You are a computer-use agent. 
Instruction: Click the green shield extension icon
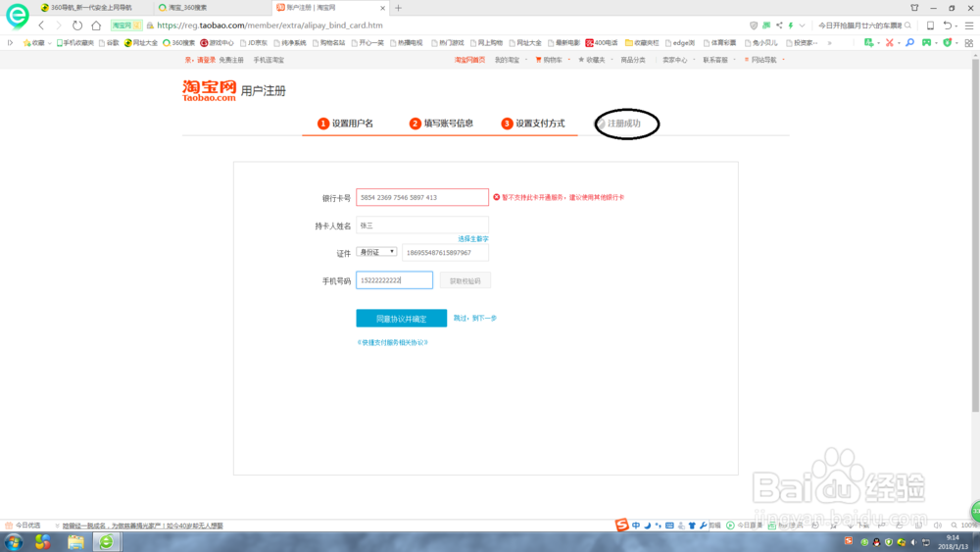[948, 43]
